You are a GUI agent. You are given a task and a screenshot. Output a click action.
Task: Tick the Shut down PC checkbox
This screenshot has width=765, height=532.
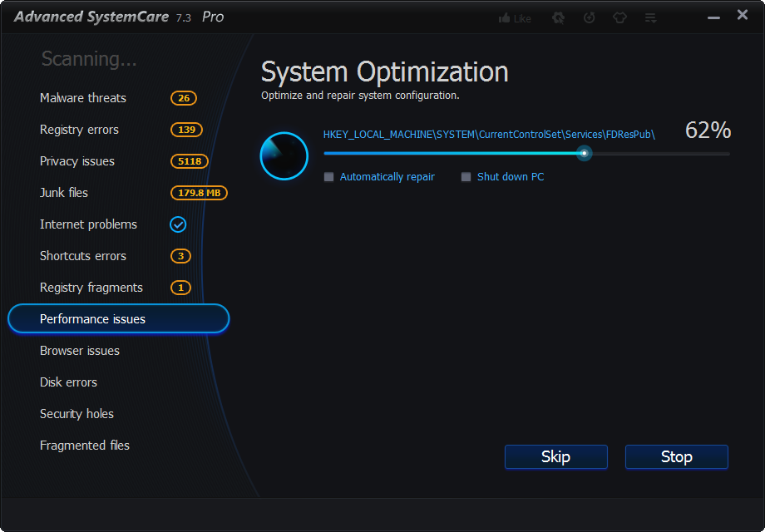click(x=466, y=177)
